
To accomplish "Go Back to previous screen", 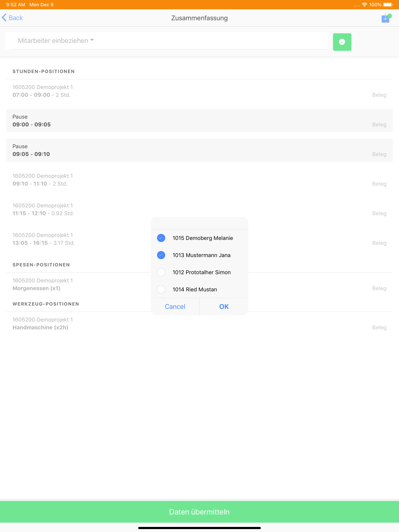I will point(12,18).
